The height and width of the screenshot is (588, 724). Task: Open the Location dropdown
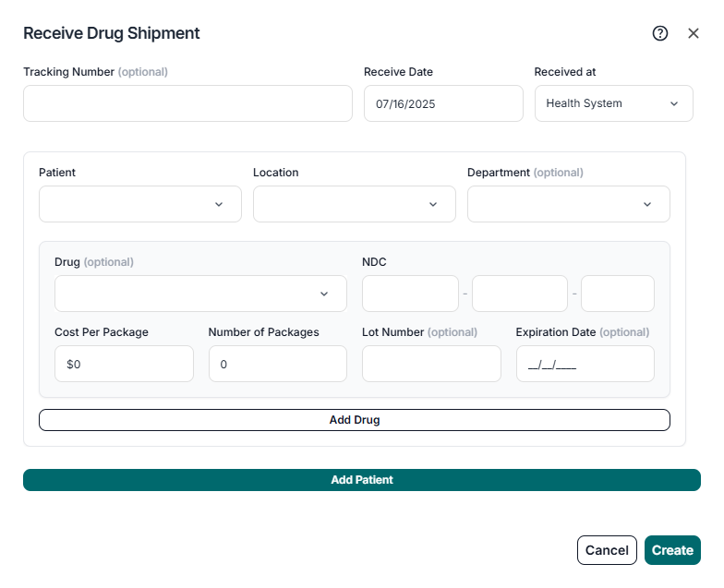[x=355, y=204]
